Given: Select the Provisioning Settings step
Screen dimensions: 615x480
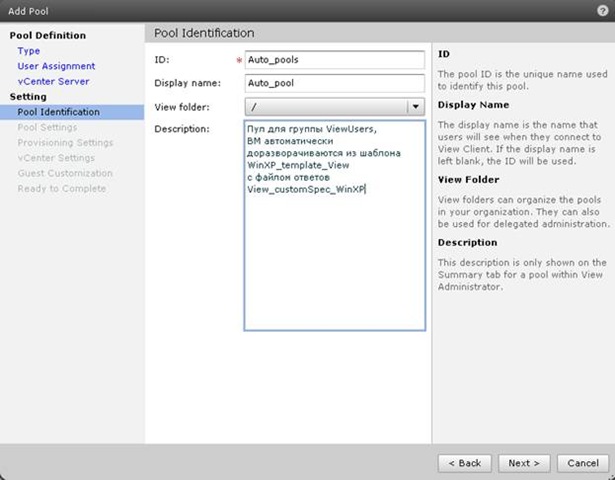Looking at the screenshot, I should pos(65,142).
